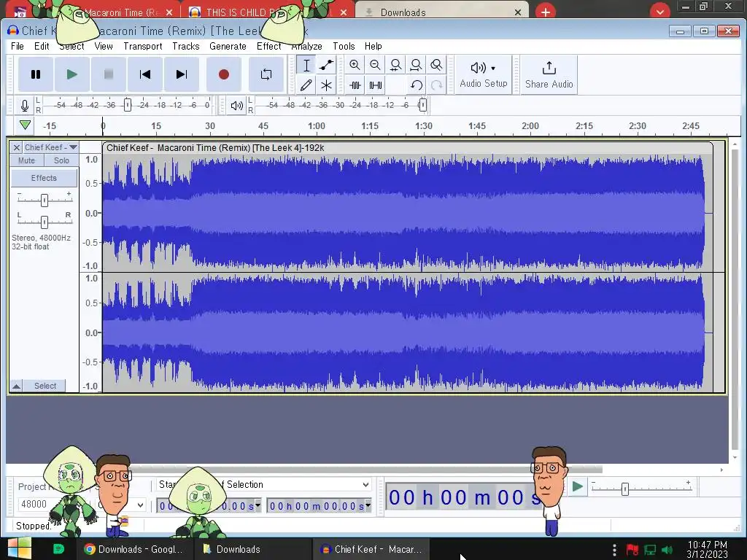The height and width of the screenshot is (560, 747).
Task: Open the selection end time format arrow
Action: (368, 505)
